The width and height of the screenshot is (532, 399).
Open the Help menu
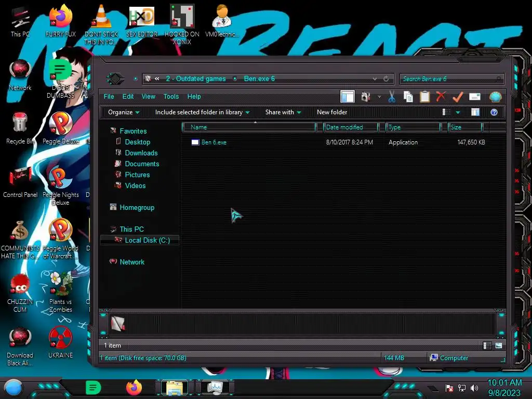pos(194,97)
